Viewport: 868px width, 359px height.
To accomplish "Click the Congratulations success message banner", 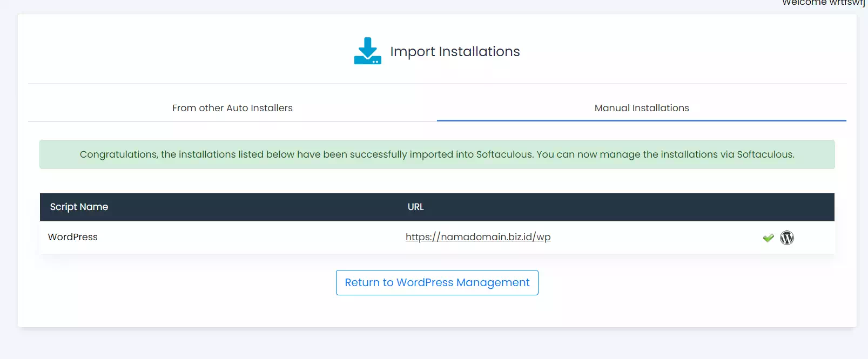I will tap(437, 154).
